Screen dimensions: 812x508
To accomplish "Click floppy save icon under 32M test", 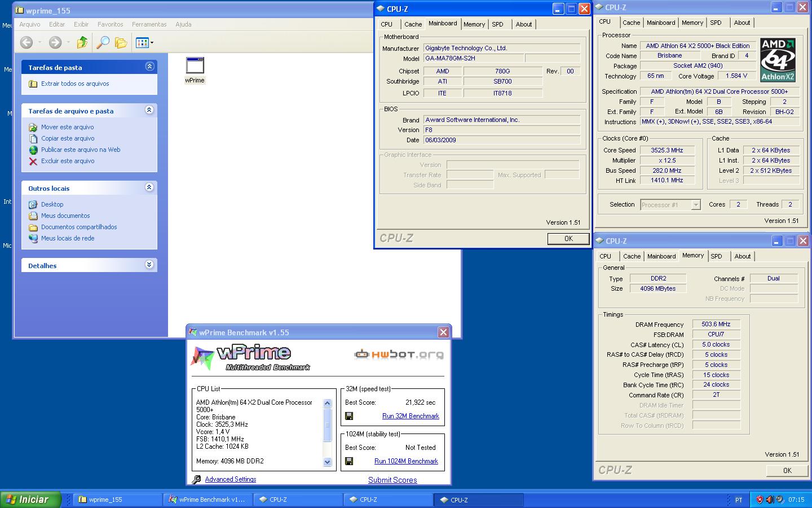I will 349,416.
